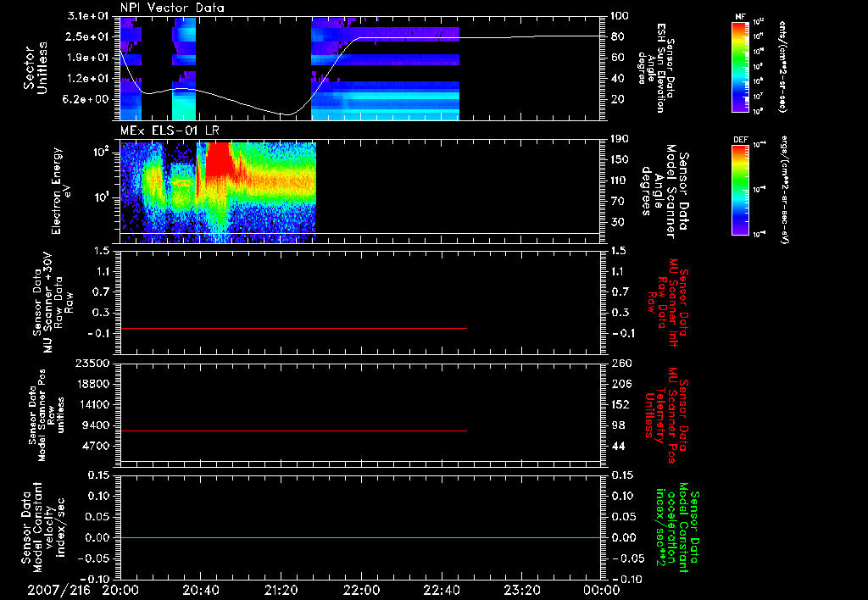
Task: Click the DEF color bar legend
Action: (x=741, y=191)
